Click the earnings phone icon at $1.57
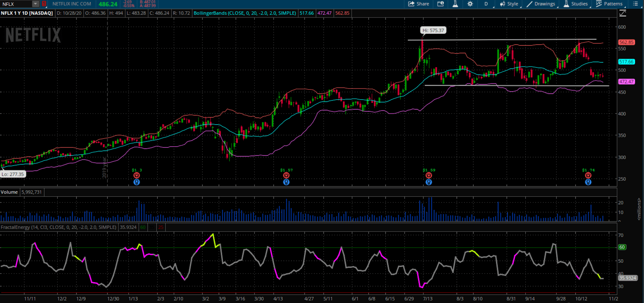 pyautogui.click(x=286, y=175)
